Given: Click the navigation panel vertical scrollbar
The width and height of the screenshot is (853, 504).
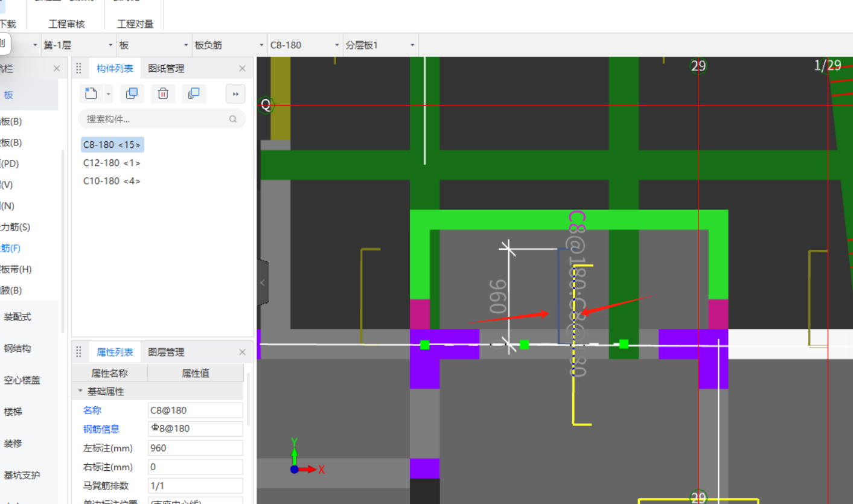Looking at the screenshot, I should pos(63,241).
